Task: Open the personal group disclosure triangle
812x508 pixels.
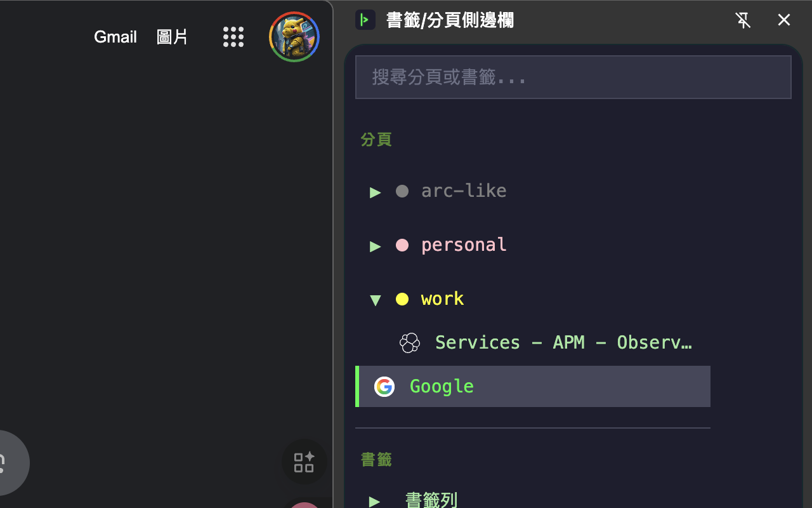Action: (376, 246)
